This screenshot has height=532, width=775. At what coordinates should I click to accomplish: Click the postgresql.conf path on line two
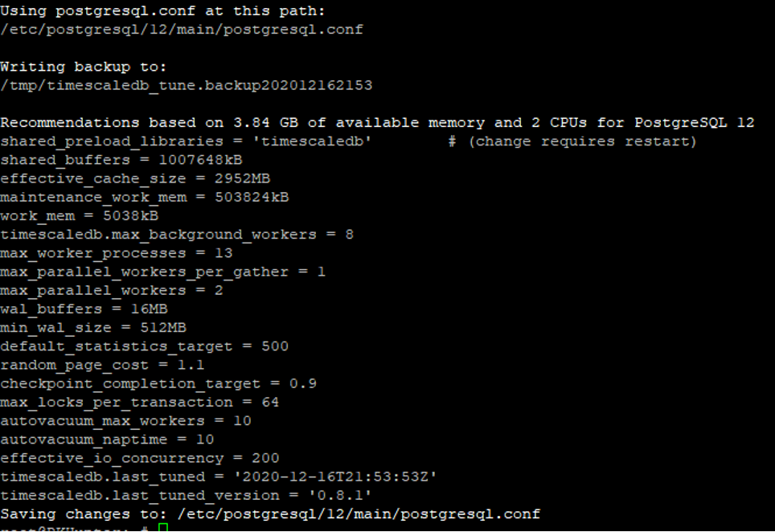pos(182,30)
